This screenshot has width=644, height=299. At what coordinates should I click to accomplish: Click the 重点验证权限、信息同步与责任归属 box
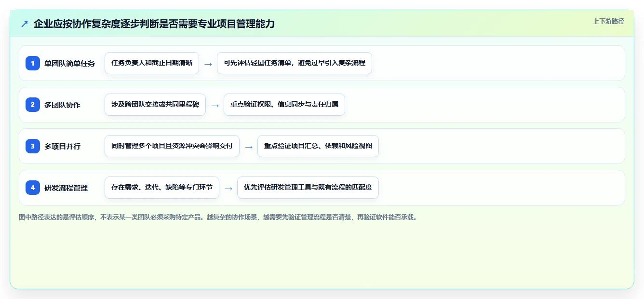click(284, 105)
